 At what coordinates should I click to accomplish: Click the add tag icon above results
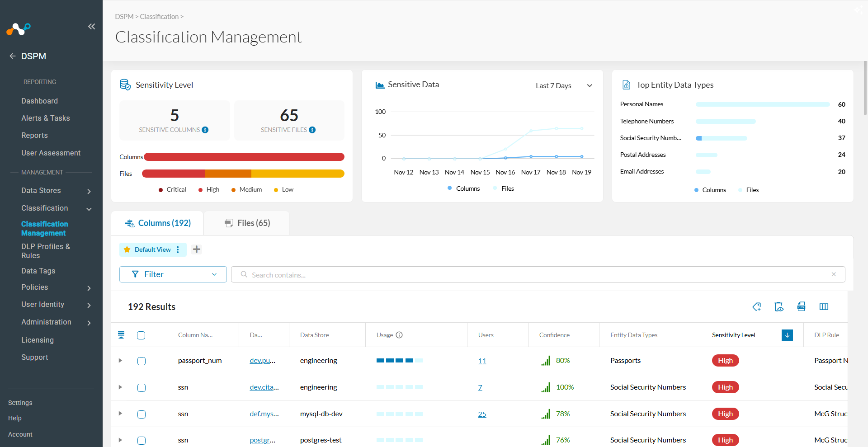[756, 307]
